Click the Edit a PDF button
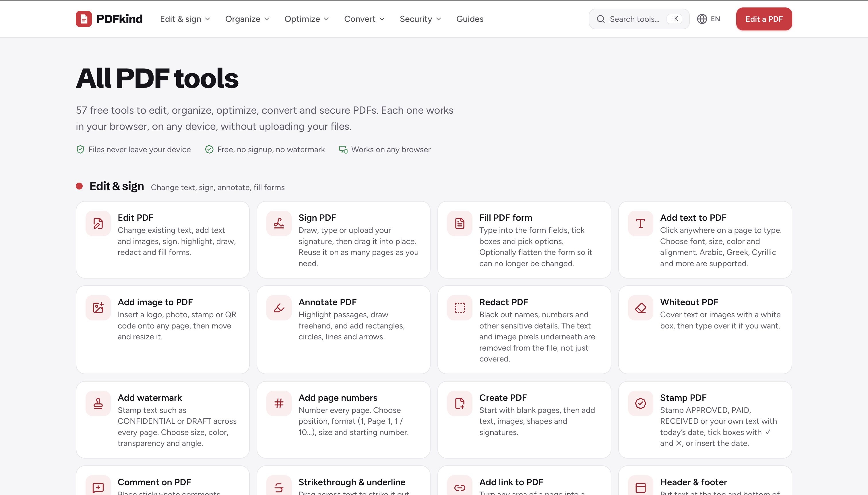The width and height of the screenshot is (868, 495). 764,19
